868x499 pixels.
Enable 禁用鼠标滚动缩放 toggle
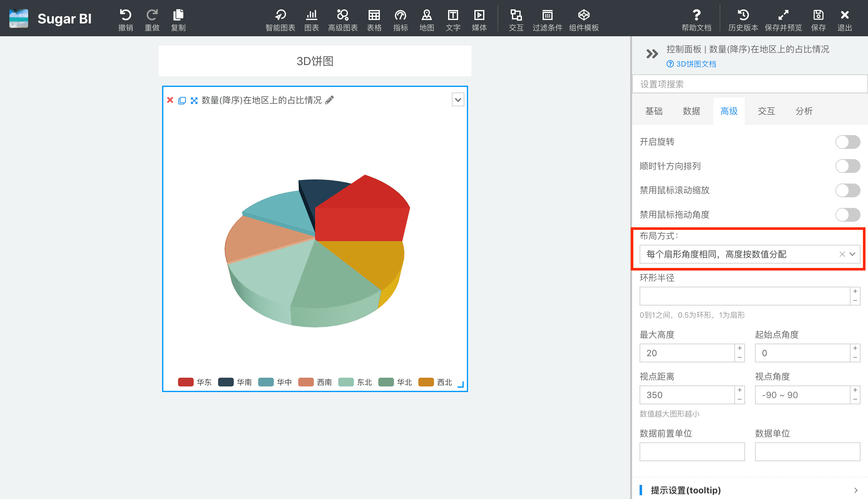click(849, 190)
